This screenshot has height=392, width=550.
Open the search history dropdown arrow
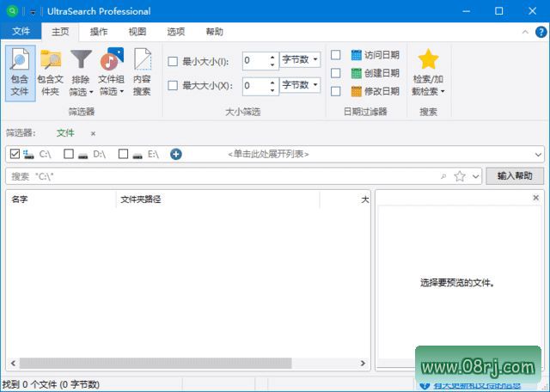point(475,176)
